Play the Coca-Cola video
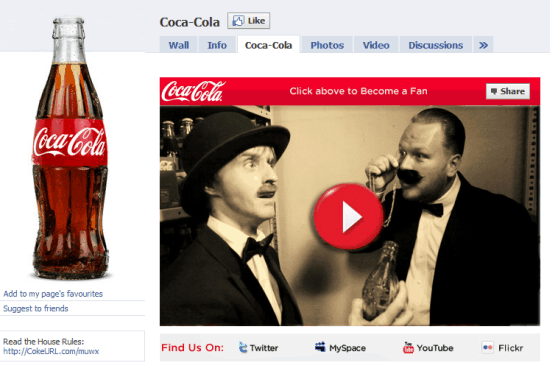The image size is (550, 373). tap(349, 216)
